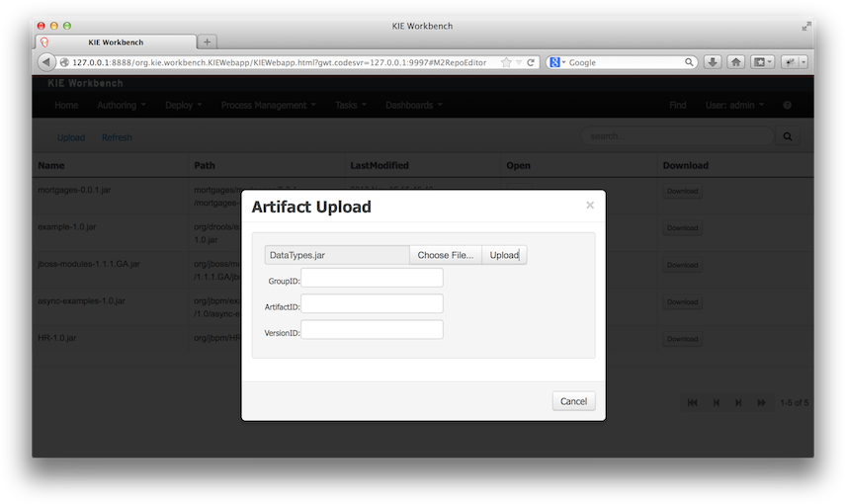Click the artifact search box
This screenshot has width=845, height=504.
tap(677, 136)
